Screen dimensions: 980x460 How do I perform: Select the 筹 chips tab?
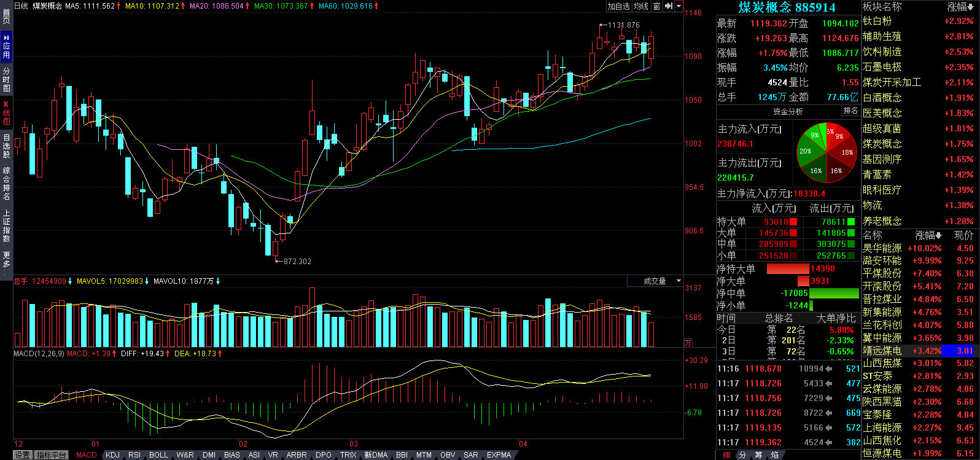click(758, 455)
